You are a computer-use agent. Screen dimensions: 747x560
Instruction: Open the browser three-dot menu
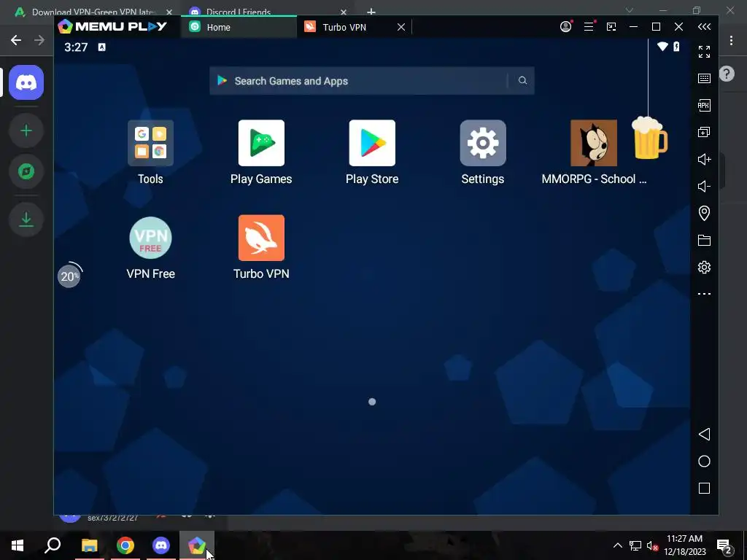point(731,41)
